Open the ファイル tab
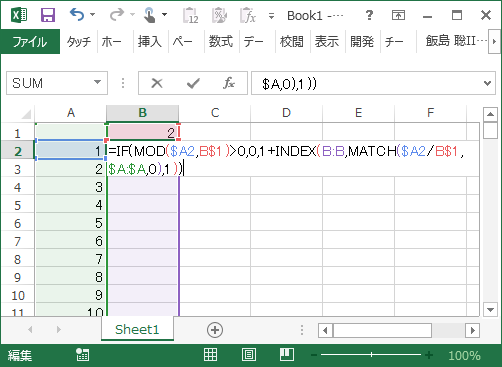Viewport: 502px width, 367px height. [30, 42]
